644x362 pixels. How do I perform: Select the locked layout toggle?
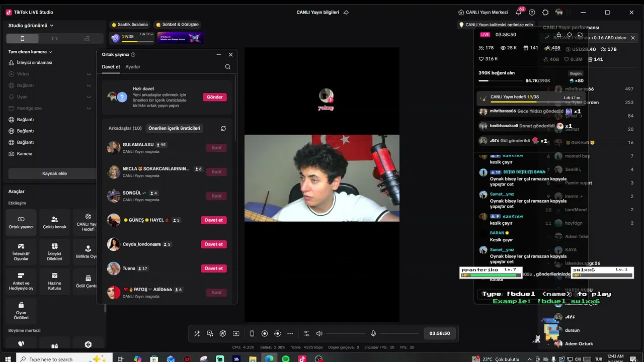87,38
